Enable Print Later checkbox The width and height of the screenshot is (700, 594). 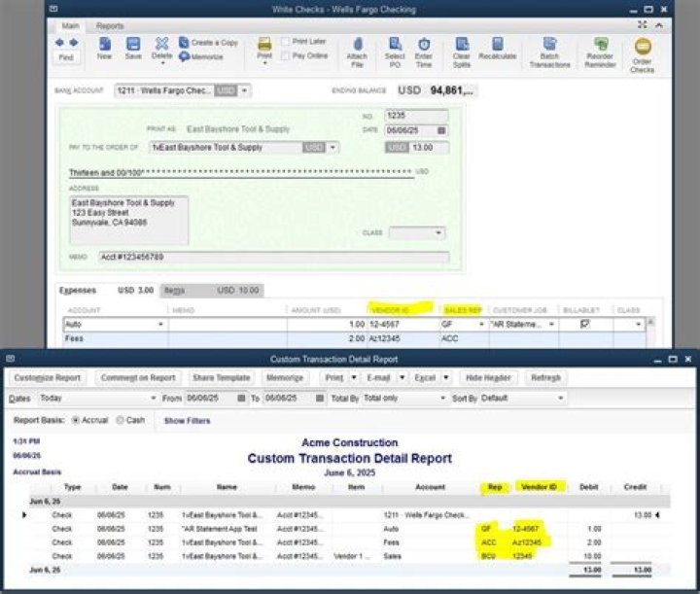(285, 42)
